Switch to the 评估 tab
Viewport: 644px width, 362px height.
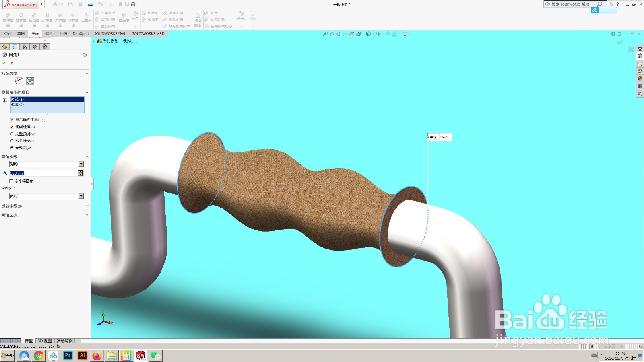point(63,34)
